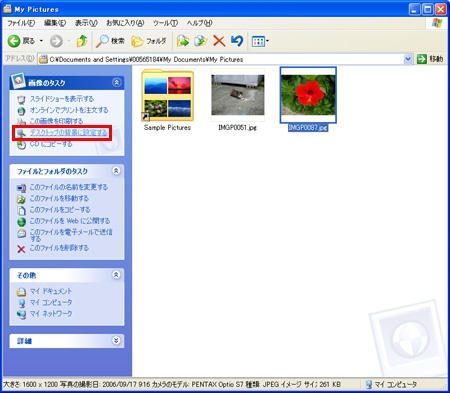Viewport: 450px width, 393px height.
Task: Click the red X Delete toolbar icon
Action: (219, 41)
